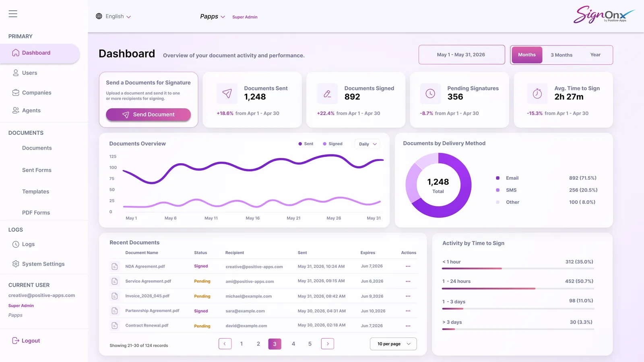Image resolution: width=644 pixels, height=362 pixels.
Task: Select the Months range option
Action: 527,55
